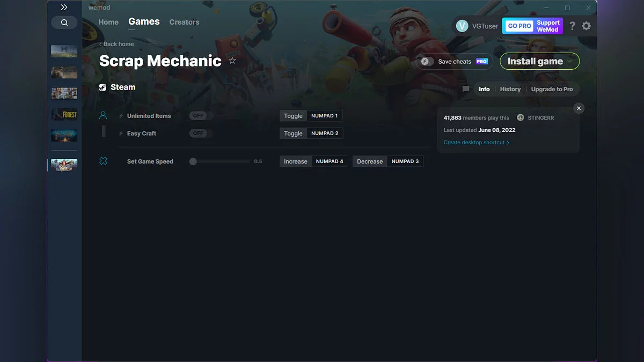
Task: Turn on the Easy Craft toggle
Action: pyautogui.click(x=199, y=133)
